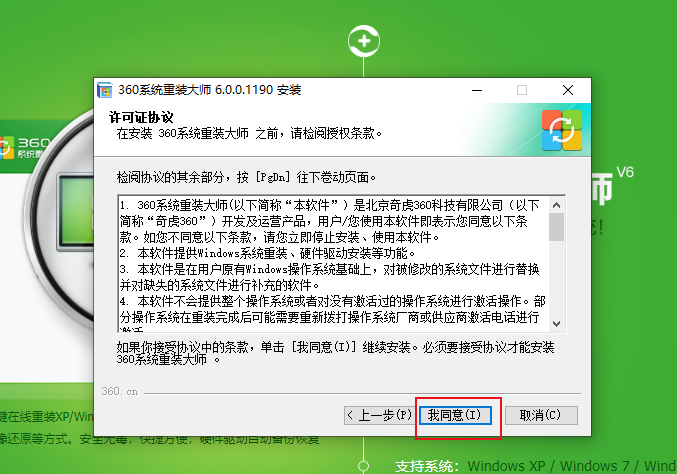Click the small circle marker below the dialog
This screenshot has width=677, height=474.
(x=364, y=466)
